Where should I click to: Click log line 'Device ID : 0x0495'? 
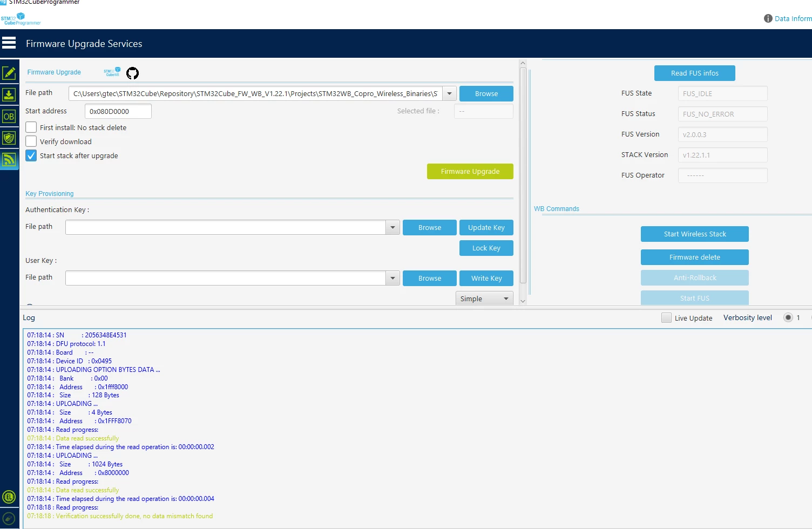70,361
